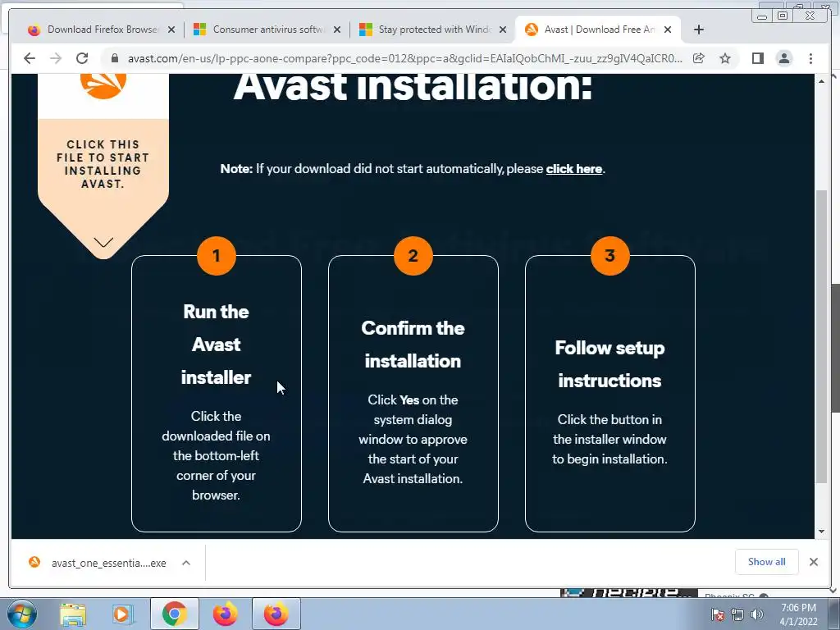Open a new tab with plus button
This screenshot has width=840, height=630.
(699, 30)
